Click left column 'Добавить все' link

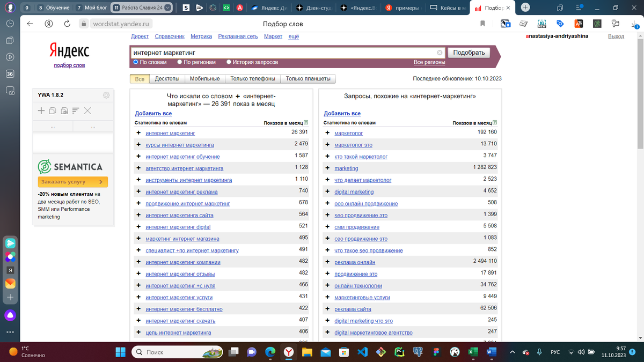pyautogui.click(x=153, y=114)
